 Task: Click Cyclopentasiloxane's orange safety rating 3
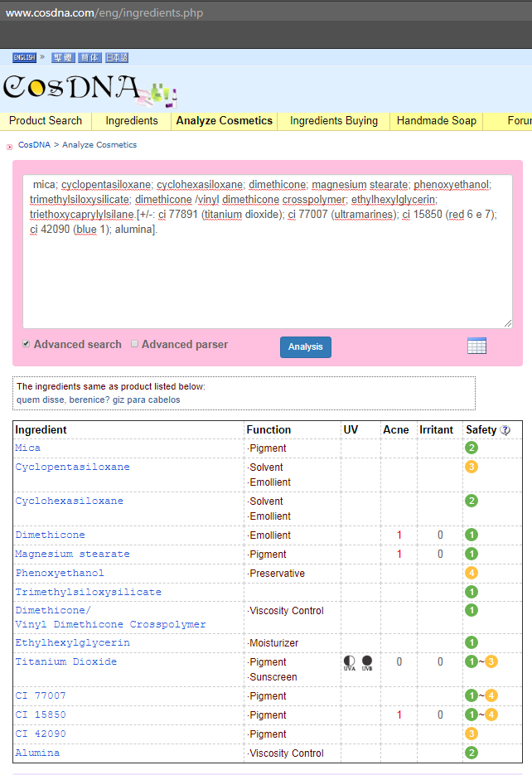click(x=472, y=467)
